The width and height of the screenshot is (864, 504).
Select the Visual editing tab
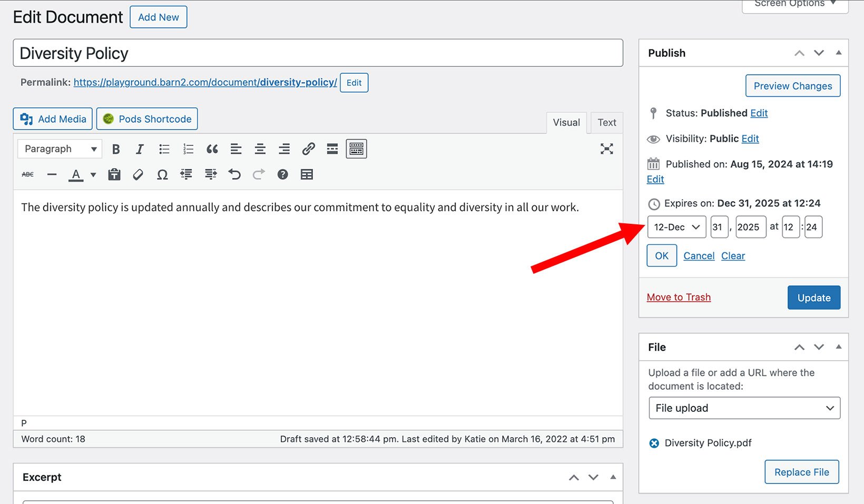[x=566, y=122]
